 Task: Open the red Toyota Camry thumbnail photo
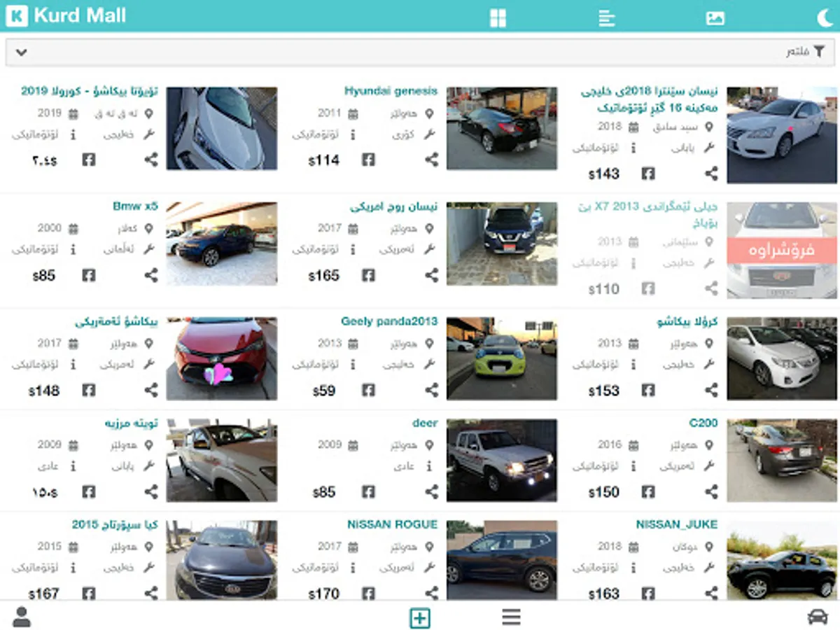pos(221,358)
